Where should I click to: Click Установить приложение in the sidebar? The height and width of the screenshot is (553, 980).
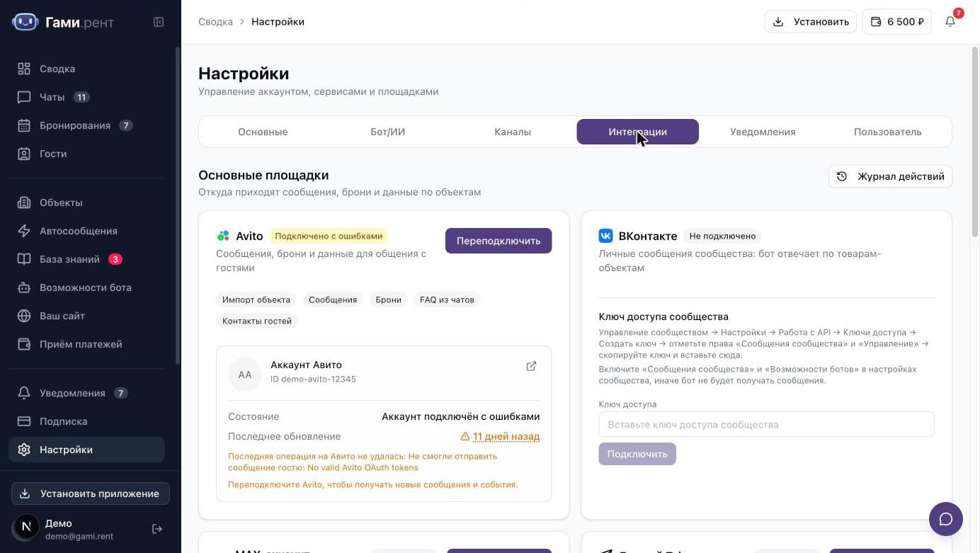(x=91, y=494)
